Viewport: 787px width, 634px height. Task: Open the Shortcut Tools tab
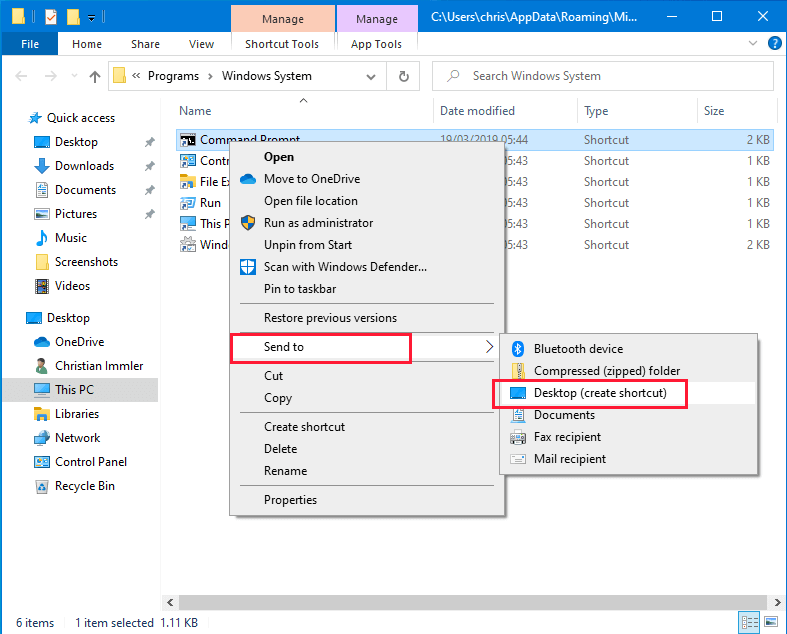[x=282, y=44]
